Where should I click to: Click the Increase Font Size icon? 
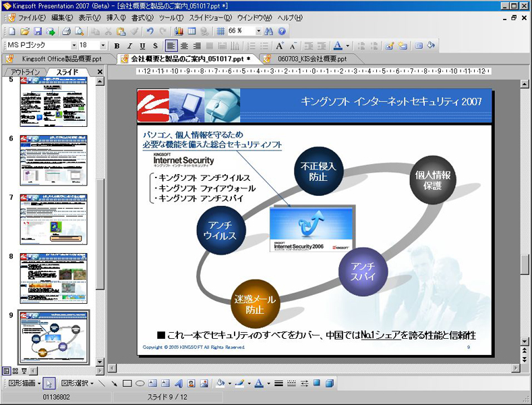click(280, 46)
